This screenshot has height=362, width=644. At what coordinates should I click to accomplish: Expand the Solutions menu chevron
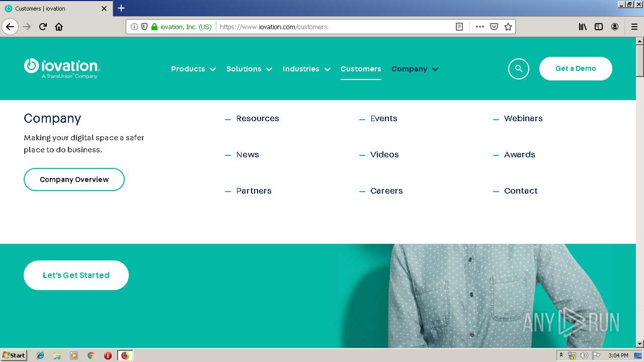click(x=269, y=69)
